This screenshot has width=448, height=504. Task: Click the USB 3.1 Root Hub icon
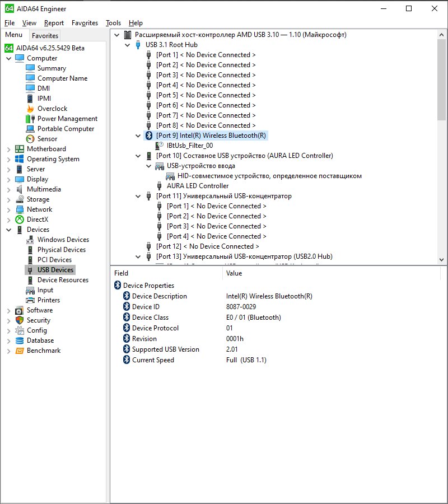138,45
